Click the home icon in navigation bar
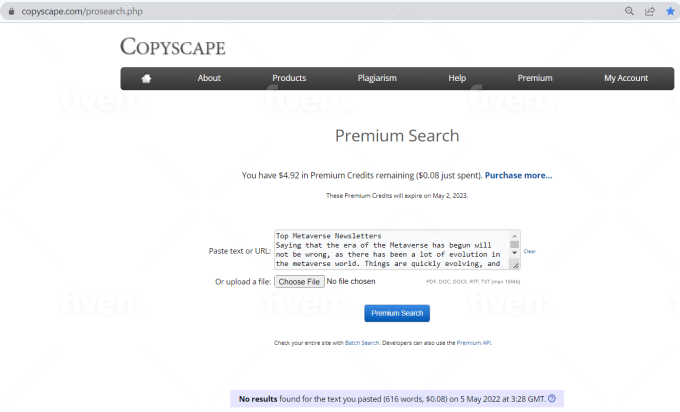Image resolution: width=680 pixels, height=412 pixels. click(x=146, y=78)
